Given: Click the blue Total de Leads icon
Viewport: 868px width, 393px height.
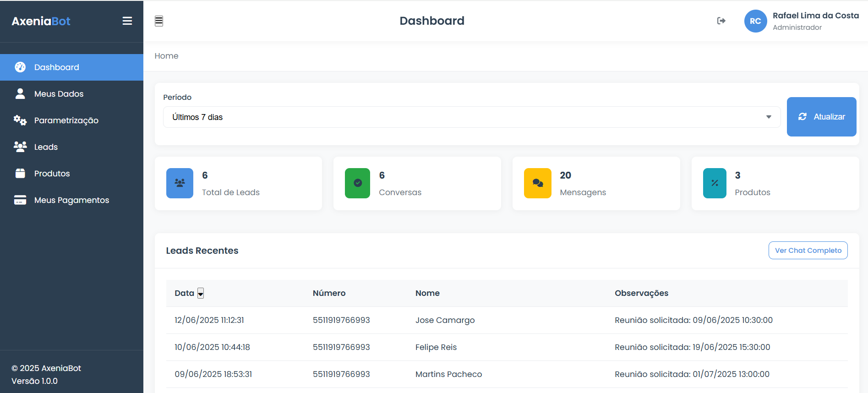Looking at the screenshot, I should [180, 183].
